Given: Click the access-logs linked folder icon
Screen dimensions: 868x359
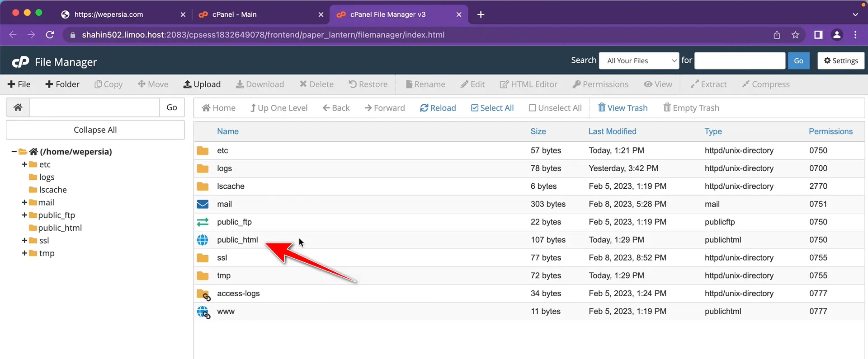Looking at the screenshot, I should [x=203, y=295].
